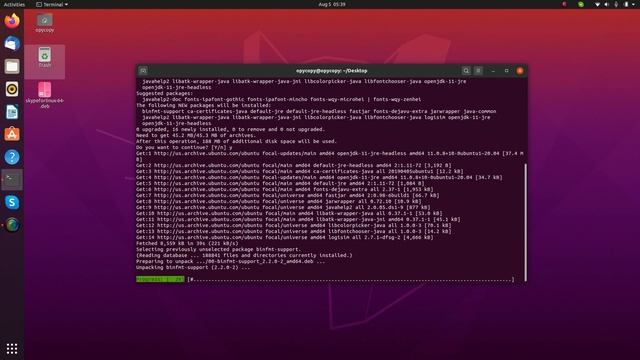Open the Help icon in the dock
This screenshot has width=640, height=360.
[x=12, y=157]
